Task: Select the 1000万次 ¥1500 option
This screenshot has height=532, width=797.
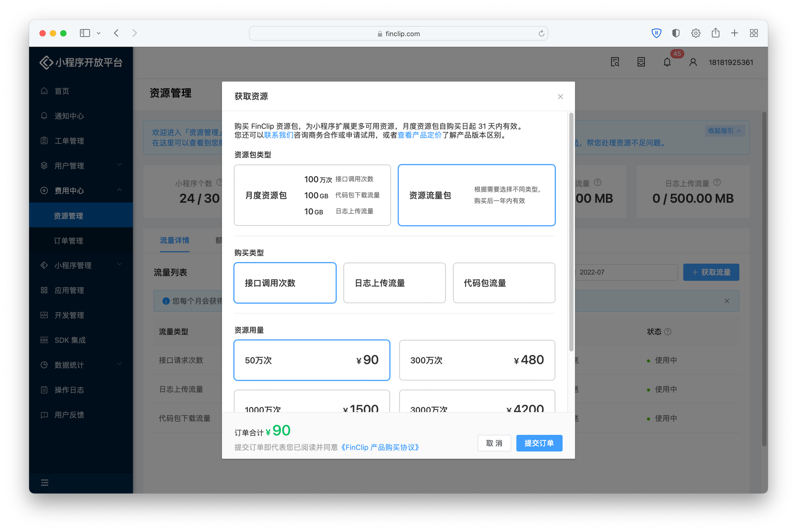Action: point(312,402)
